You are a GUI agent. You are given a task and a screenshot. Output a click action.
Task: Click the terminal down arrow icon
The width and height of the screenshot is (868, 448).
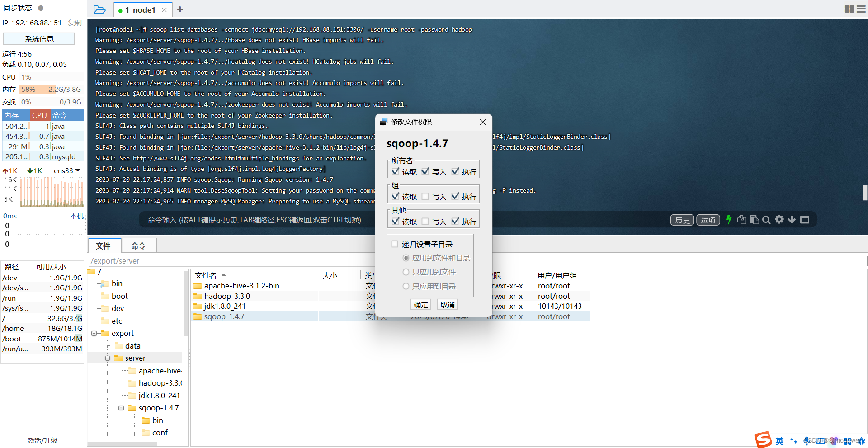pyautogui.click(x=792, y=220)
